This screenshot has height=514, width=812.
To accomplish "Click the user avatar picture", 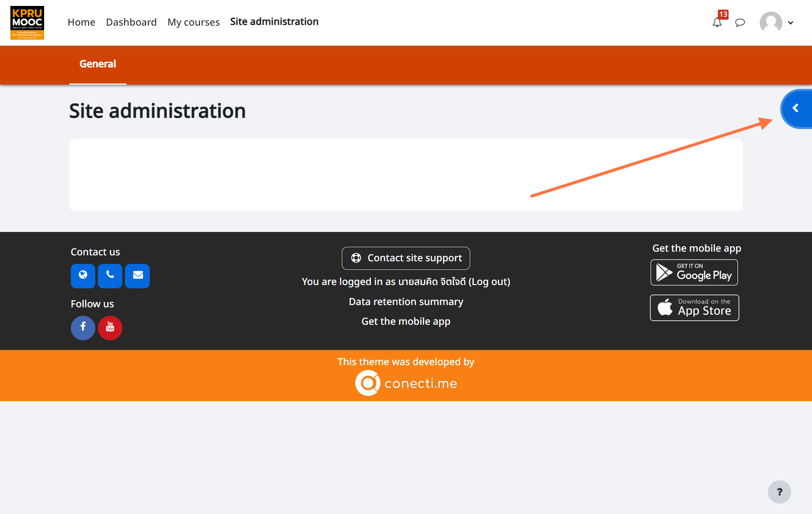I will coord(771,23).
